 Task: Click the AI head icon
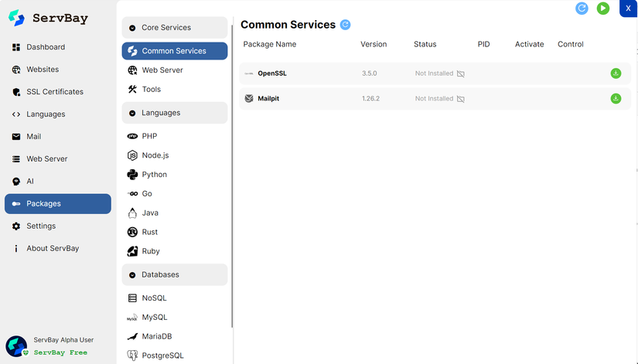coord(16,182)
